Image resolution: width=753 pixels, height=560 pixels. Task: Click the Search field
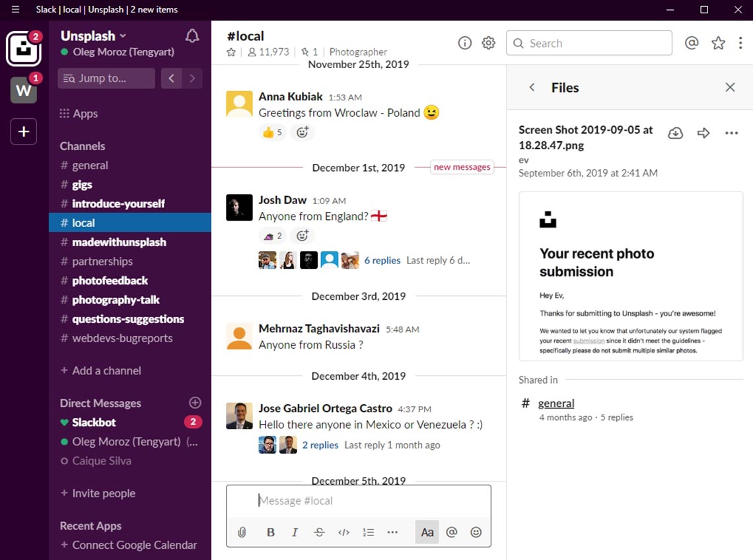pos(589,43)
